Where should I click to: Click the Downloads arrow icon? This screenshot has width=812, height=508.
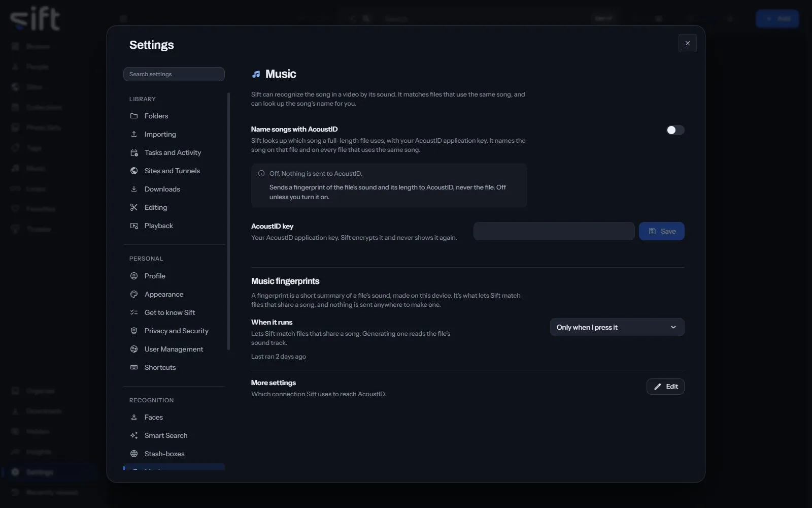(x=134, y=189)
